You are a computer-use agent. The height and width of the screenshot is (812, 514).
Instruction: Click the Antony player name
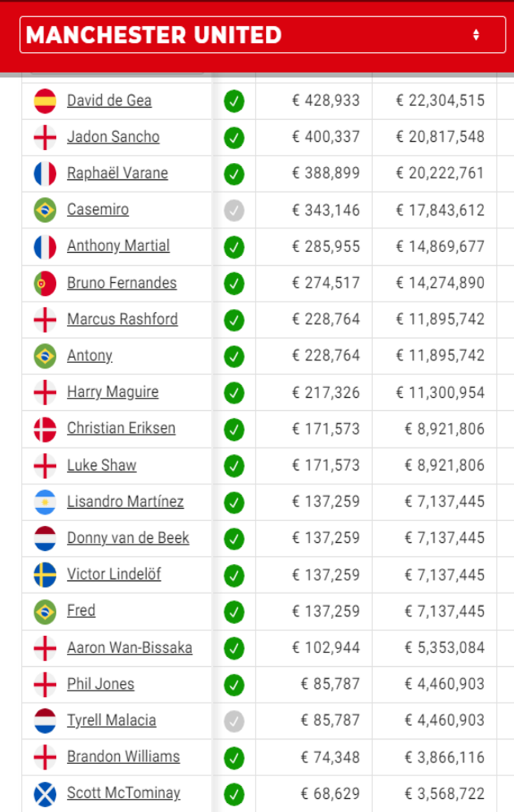[x=90, y=355]
